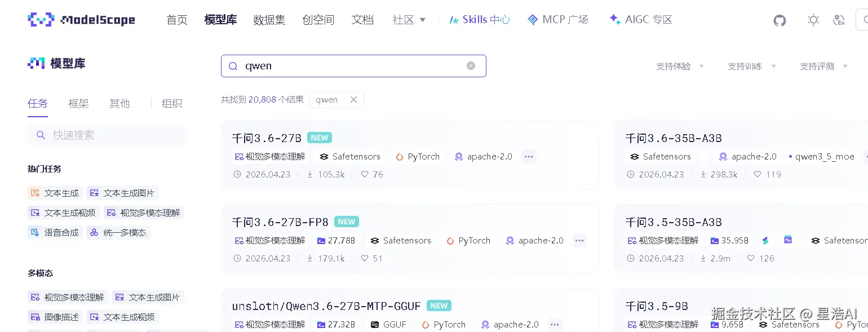This screenshot has width=868, height=332.
Task: Switch to the 框架 tab
Action: pyautogui.click(x=79, y=104)
